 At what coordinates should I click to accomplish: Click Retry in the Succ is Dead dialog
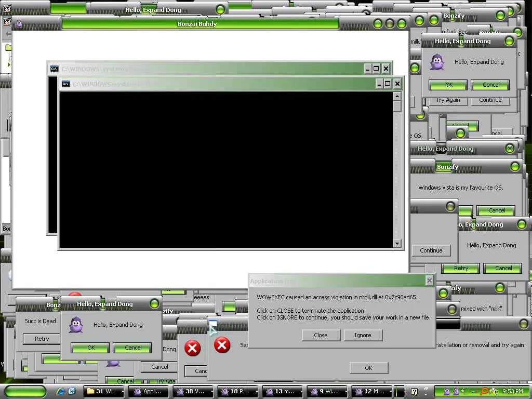coord(42,339)
